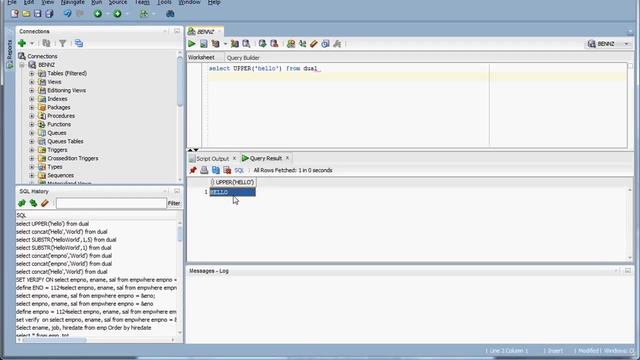
Task: Expand the Packages node
Action: coord(32,107)
